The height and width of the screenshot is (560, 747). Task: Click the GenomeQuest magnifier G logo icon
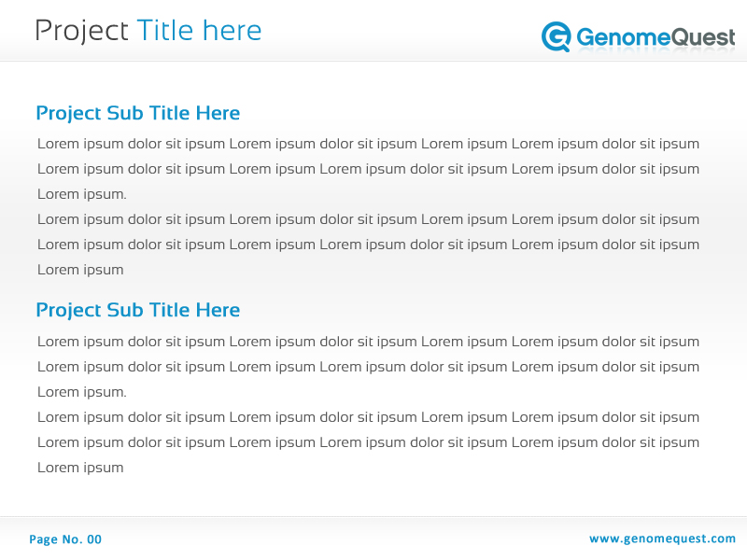tap(557, 36)
